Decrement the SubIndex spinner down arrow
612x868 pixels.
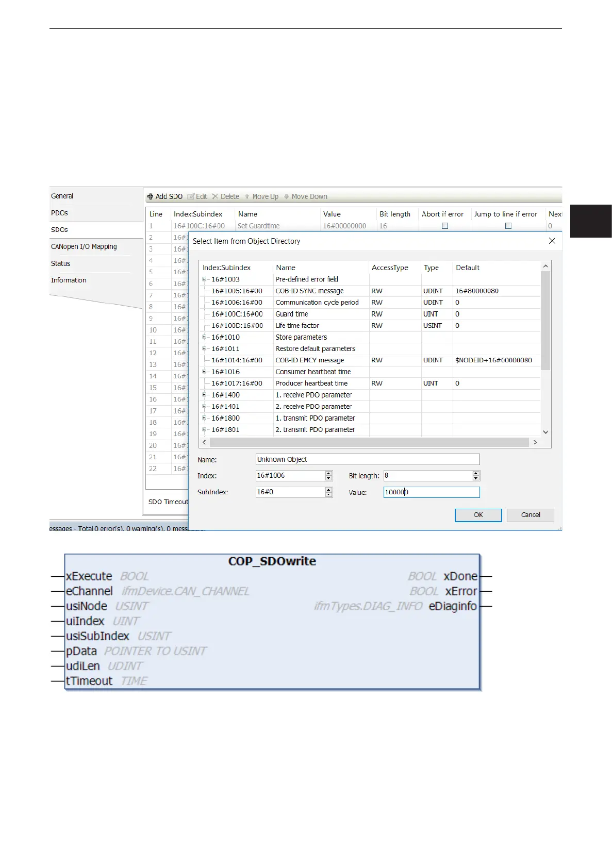[x=329, y=495]
